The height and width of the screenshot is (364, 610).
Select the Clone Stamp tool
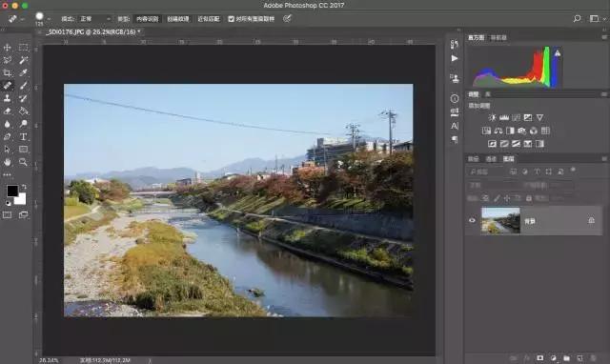click(x=7, y=98)
